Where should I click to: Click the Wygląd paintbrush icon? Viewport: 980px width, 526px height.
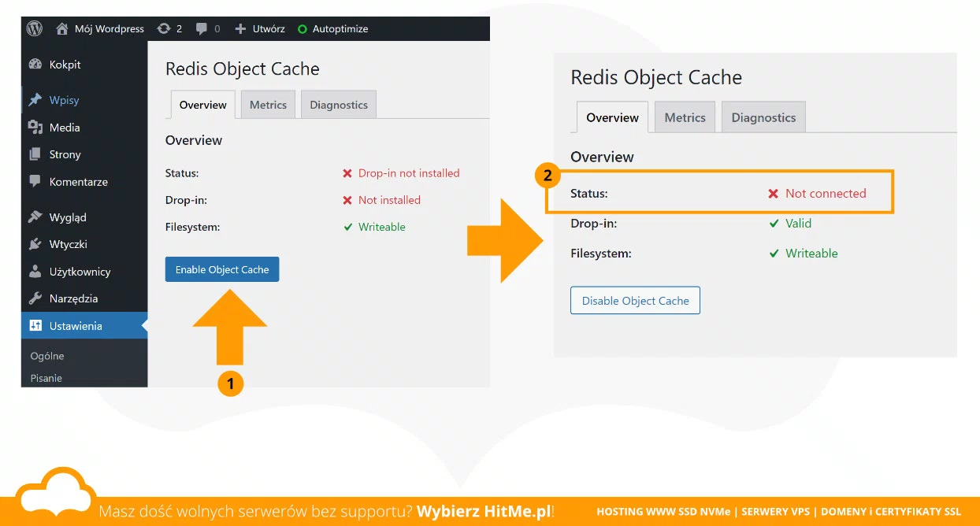point(35,217)
